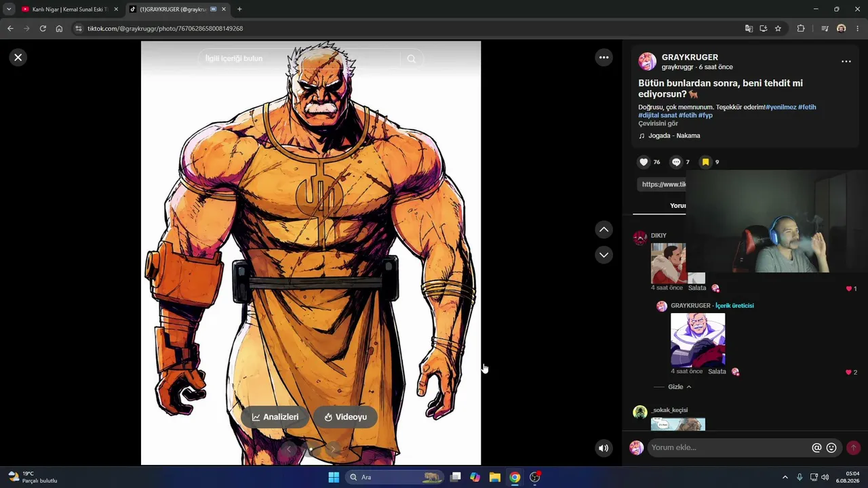
Task: Go to the previous post with the up arrow
Action: pos(604,230)
